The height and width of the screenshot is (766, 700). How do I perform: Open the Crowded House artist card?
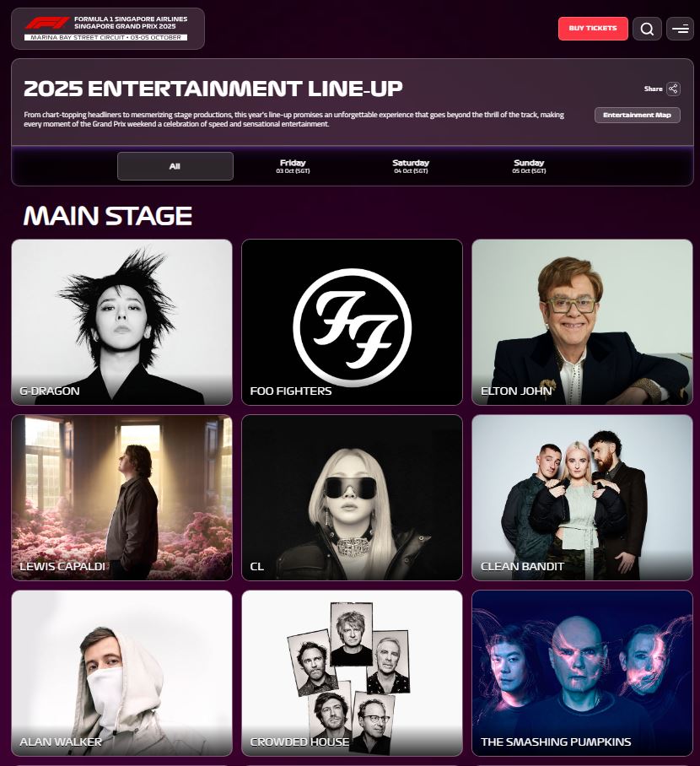click(x=352, y=673)
